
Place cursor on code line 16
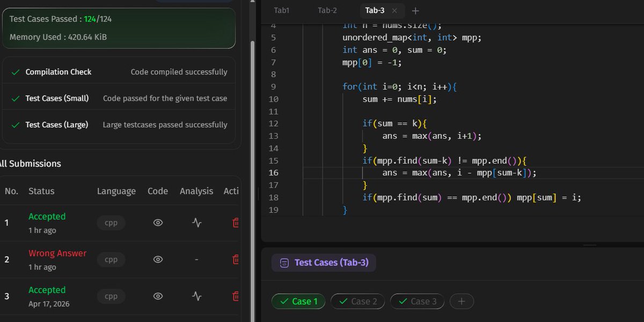459,173
